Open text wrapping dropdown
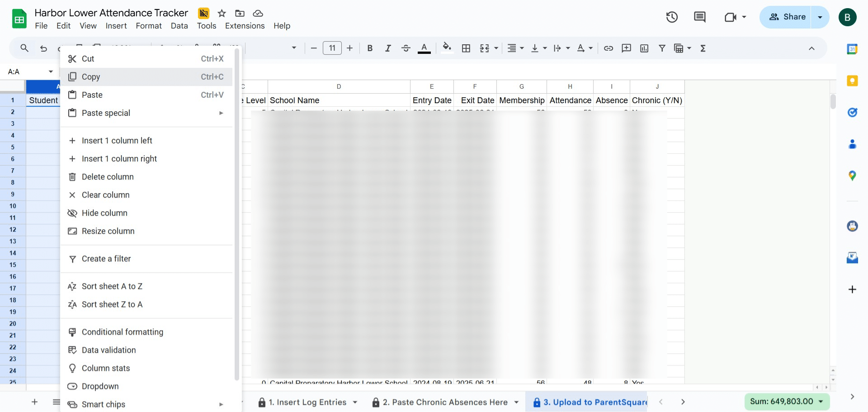Image resolution: width=868 pixels, height=412 pixels. click(562, 48)
